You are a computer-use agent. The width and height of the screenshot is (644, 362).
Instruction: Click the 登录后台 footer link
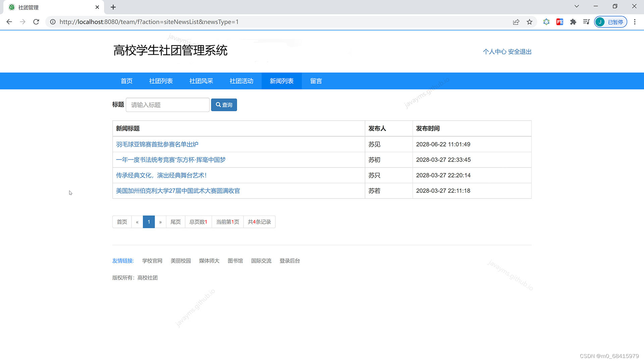(289, 261)
